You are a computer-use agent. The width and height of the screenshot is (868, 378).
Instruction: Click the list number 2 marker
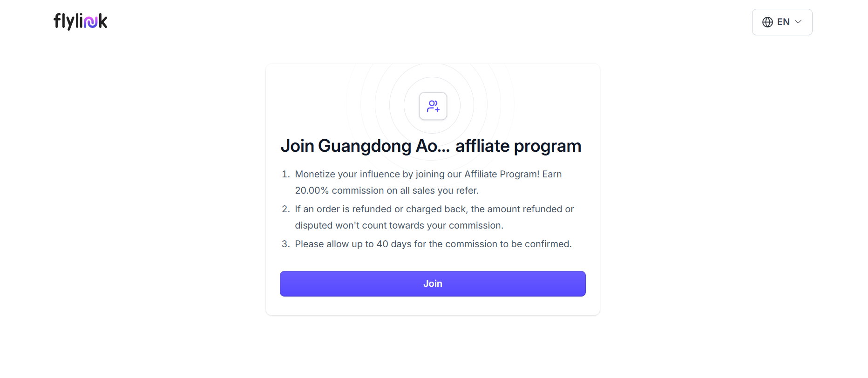coord(285,209)
